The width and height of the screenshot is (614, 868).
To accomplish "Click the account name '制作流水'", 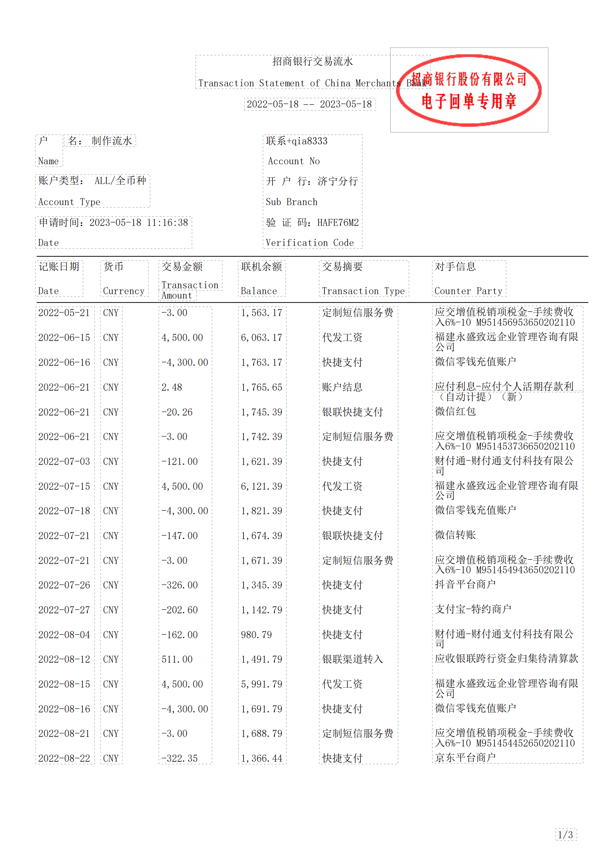I will point(112,141).
